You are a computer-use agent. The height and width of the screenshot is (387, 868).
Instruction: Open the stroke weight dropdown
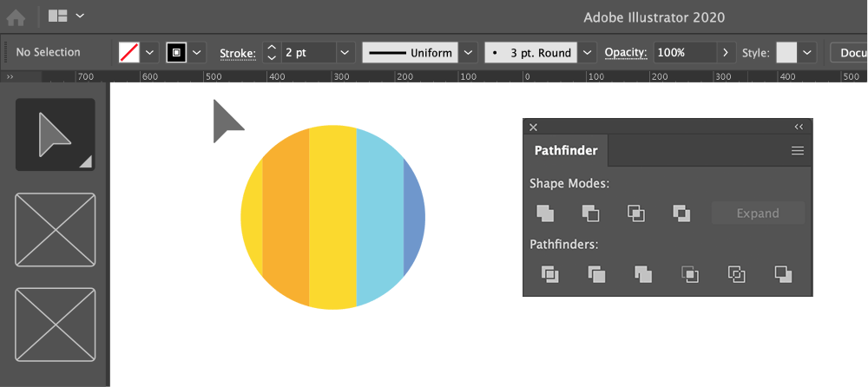tap(345, 53)
